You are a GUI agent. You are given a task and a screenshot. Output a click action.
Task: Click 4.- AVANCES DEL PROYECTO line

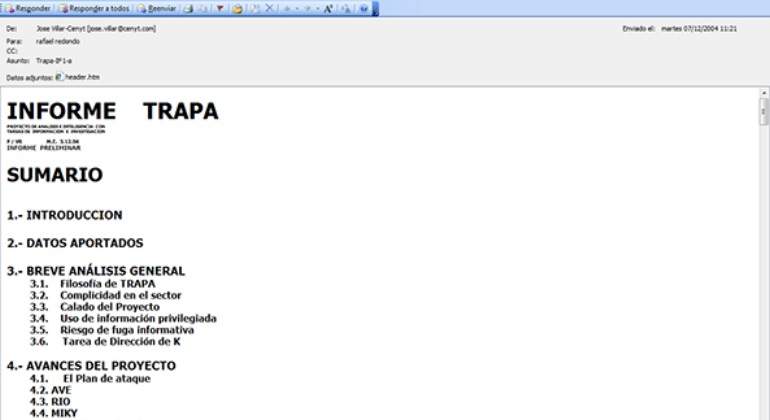click(x=91, y=366)
